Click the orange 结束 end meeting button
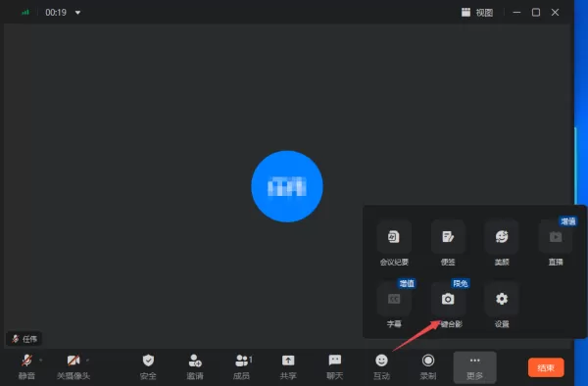Screen dimensions: 588x386 click(546, 367)
